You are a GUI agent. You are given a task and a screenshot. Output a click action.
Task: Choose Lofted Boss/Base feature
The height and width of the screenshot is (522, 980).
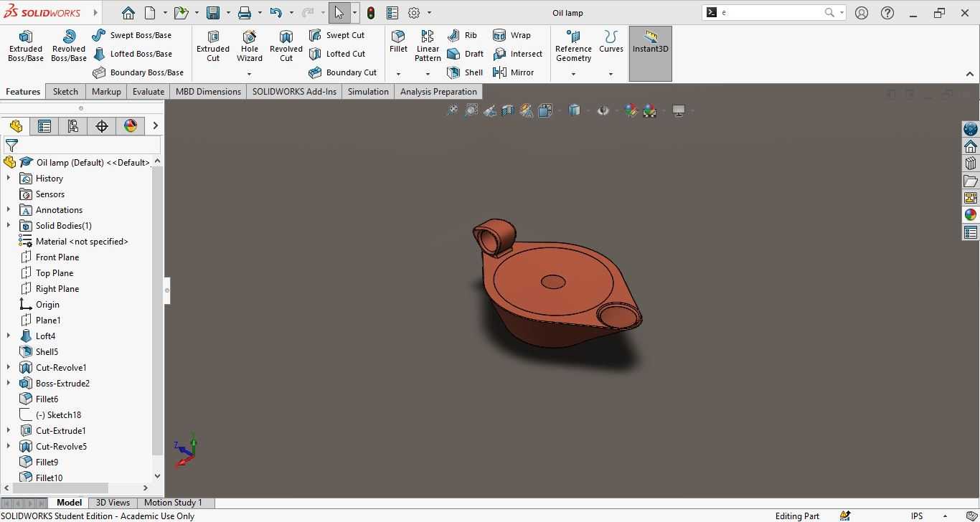(132, 54)
